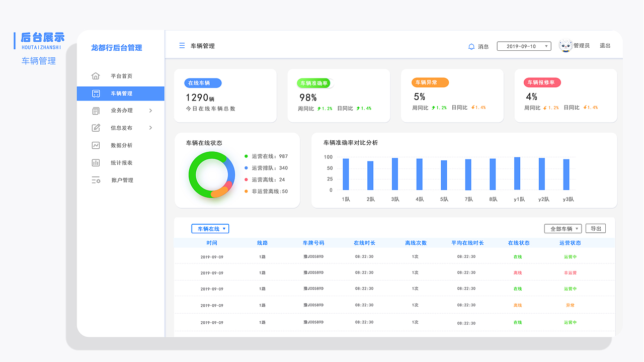Click the 车辆准确率对比分析 chart title

pos(351,143)
